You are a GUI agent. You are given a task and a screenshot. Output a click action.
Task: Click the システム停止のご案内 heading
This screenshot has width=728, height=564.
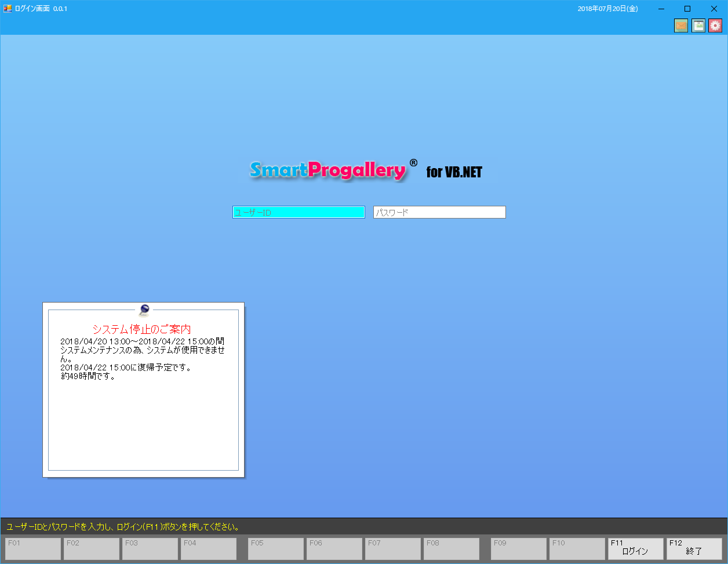(x=141, y=329)
